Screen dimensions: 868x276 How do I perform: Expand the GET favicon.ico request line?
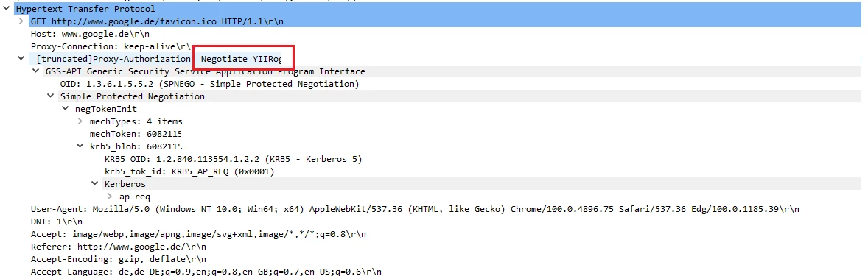(x=21, y=21)
